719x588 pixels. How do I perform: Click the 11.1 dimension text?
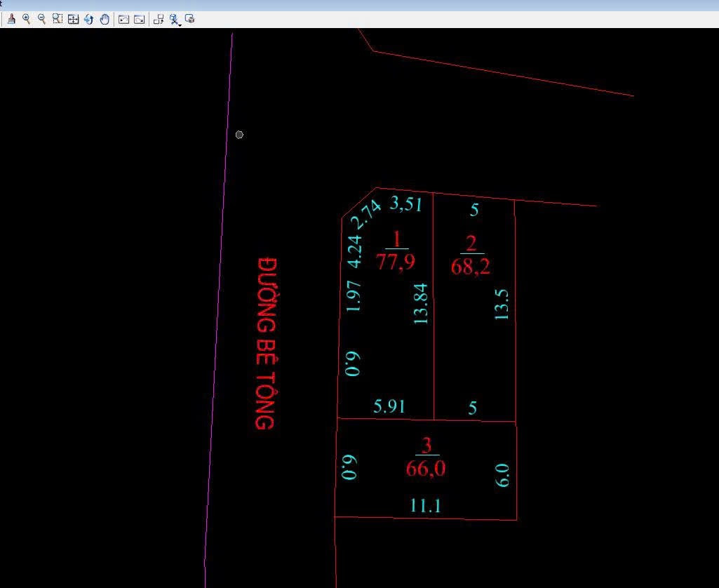pos(425,505)
